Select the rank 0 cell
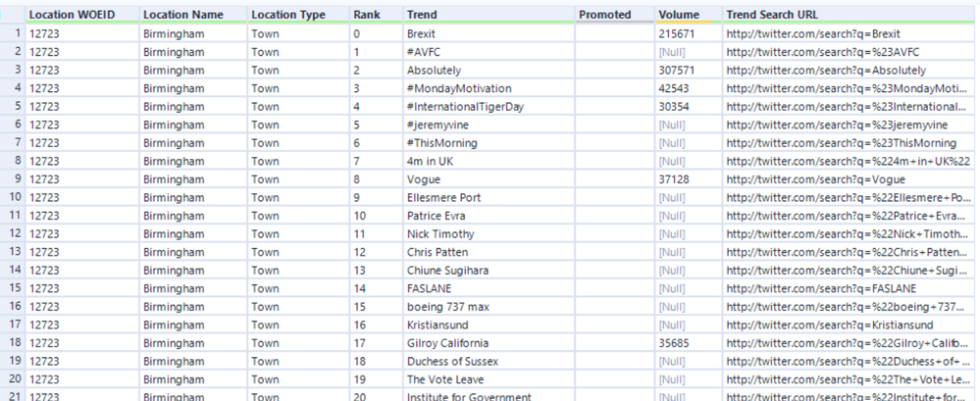The image size is (980, 401). [x=377, y=33]
